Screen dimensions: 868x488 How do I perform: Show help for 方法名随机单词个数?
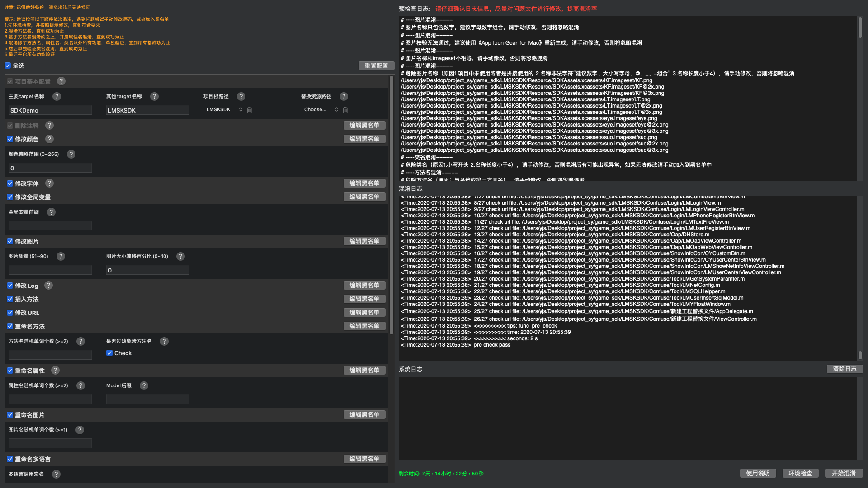[81, 342]
